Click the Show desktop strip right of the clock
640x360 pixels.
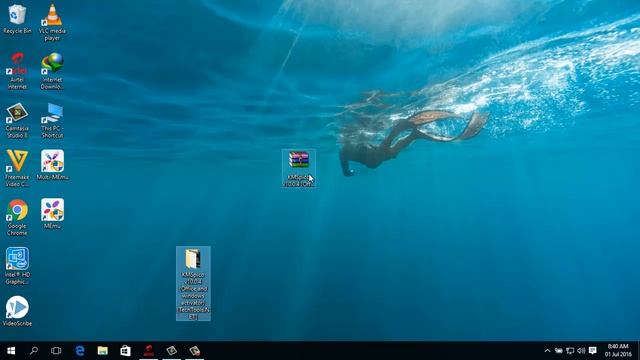(x=638, y=351)
